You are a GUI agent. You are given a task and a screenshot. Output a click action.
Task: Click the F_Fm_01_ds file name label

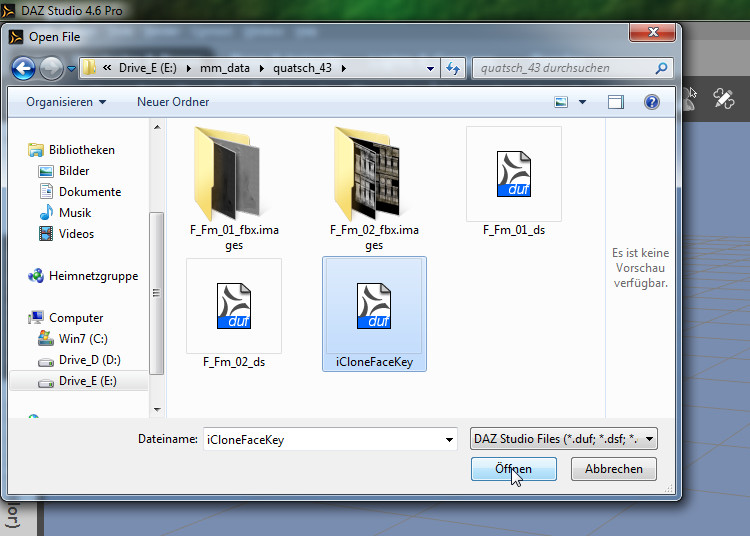514,230
